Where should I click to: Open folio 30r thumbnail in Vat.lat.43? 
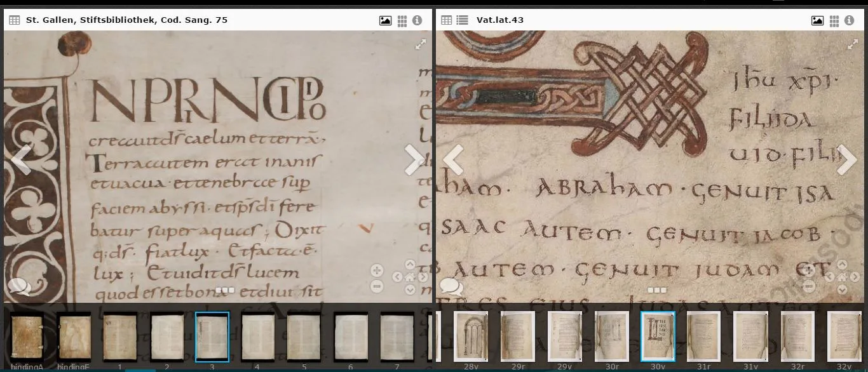click(612, 337)
